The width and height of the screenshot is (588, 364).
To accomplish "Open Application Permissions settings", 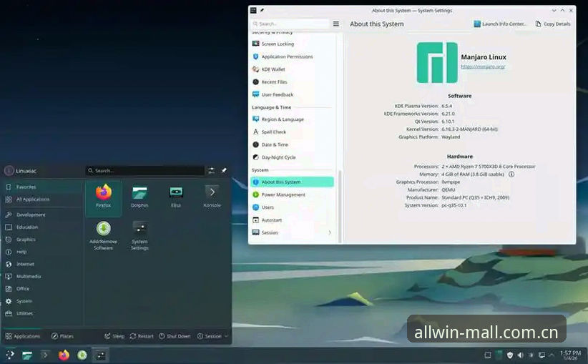I will coord(292,56).
